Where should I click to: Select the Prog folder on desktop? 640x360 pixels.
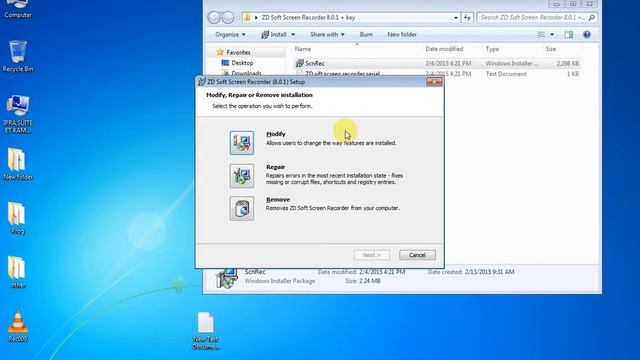tap(18, 218)
